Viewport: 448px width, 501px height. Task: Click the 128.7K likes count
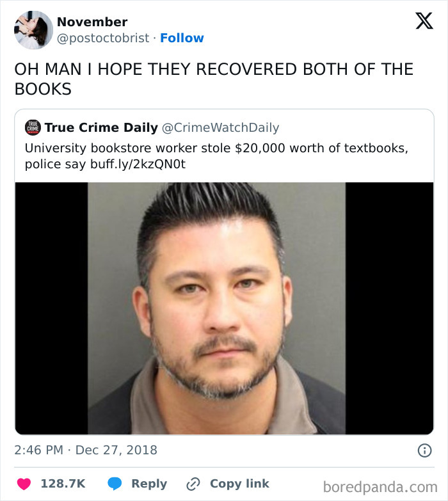coord(63,484)
